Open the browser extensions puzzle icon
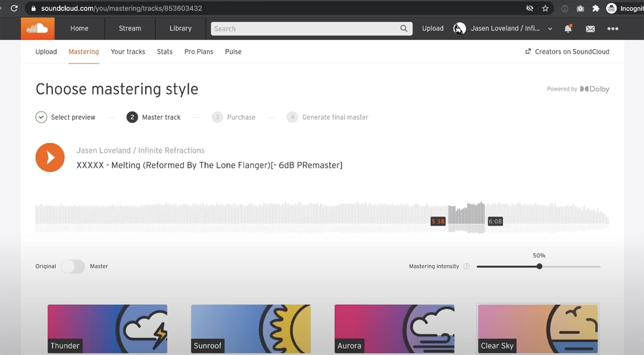This screenshot has height=355, width=644. tap(596, 8)
